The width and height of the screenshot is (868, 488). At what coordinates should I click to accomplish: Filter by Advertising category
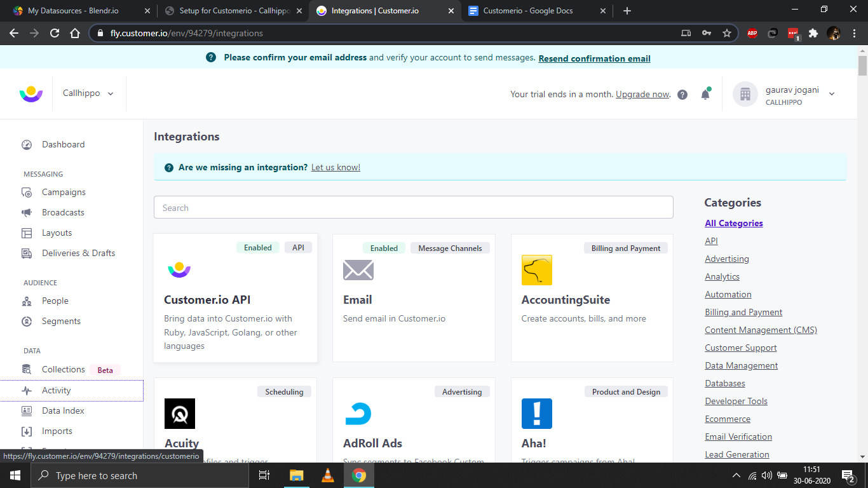pyautogui.click(x=727, y=259)
